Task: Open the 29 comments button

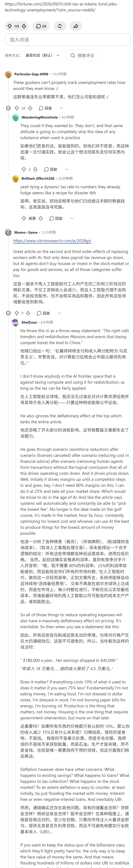Action: tap(41, 26)
